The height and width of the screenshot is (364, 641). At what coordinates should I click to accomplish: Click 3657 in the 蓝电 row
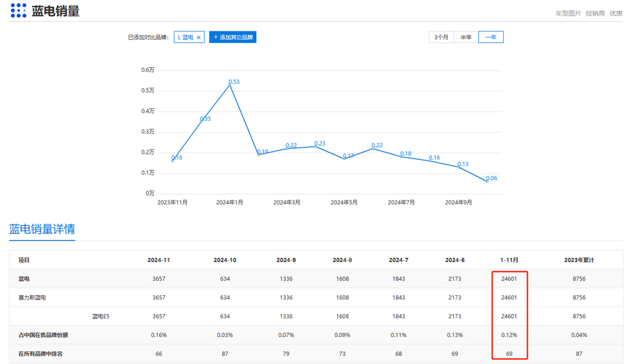pos(159,279)
